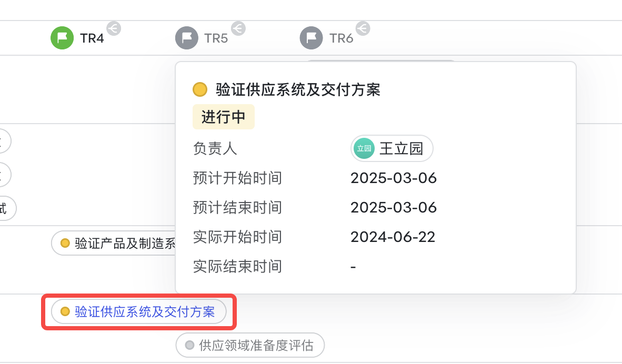Click the 立园 avatar in the popup

[364, 149]
